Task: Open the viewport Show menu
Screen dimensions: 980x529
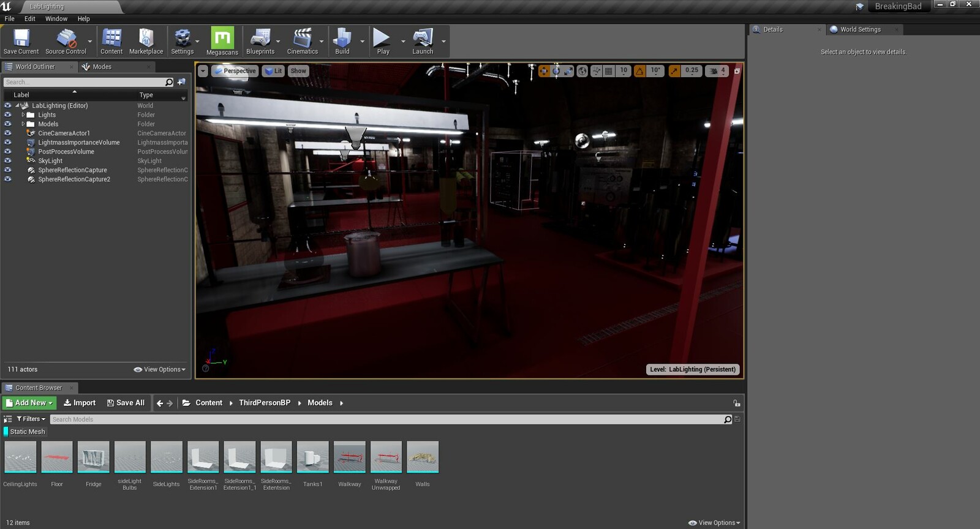Action: tap(298, 71)
